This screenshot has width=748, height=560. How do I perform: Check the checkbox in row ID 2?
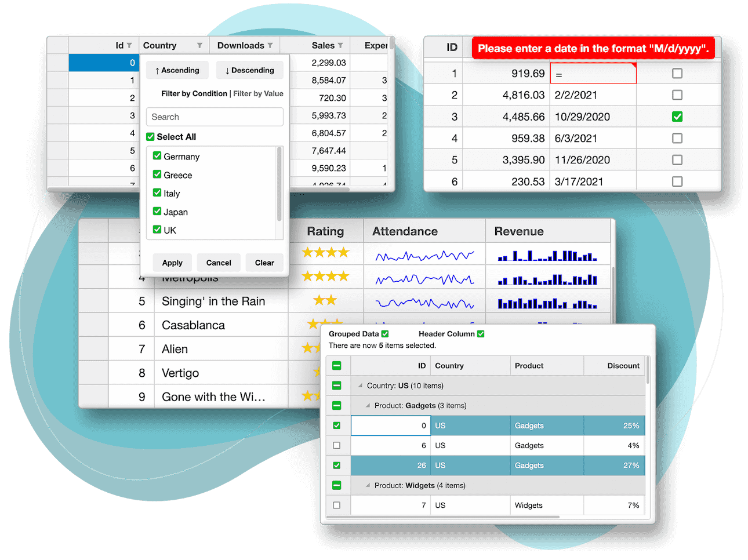pyautogui.click(x=677, y=95)
